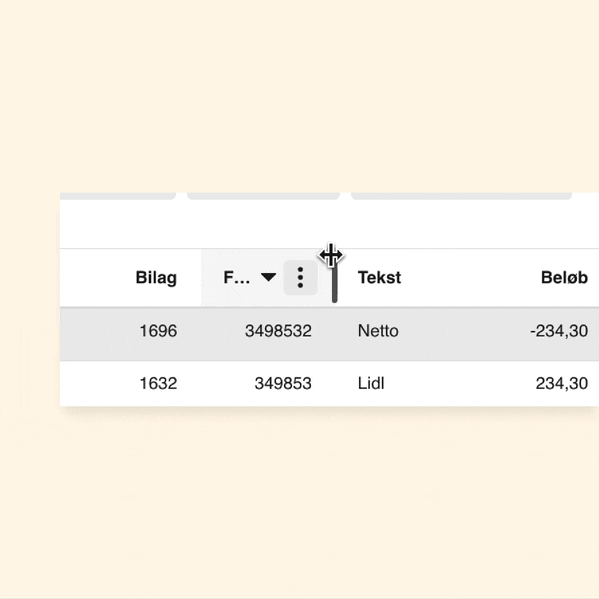Click bilag number 1632
The image size is (599, 599).
point(158,384)
